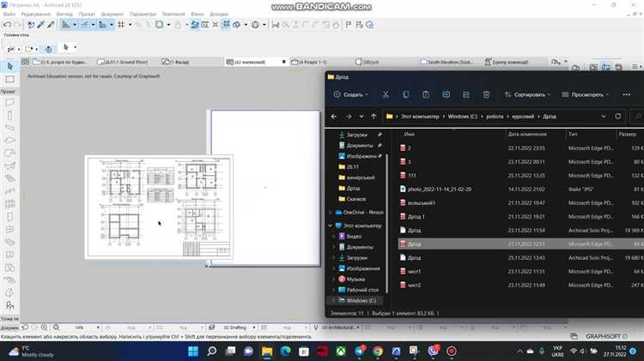Switch to the 3D tab

click(x=368, y=62)
